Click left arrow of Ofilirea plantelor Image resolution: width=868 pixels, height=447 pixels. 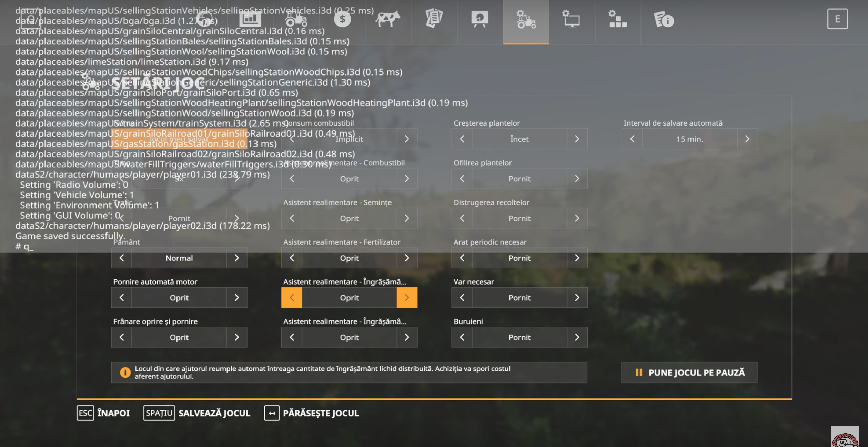coord(462,178)
